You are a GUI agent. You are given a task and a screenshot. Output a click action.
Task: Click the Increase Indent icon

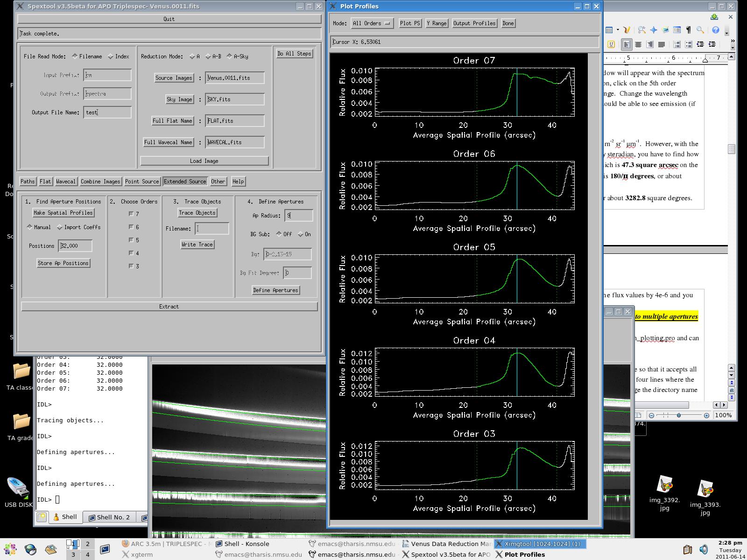[x=712, y=44]
